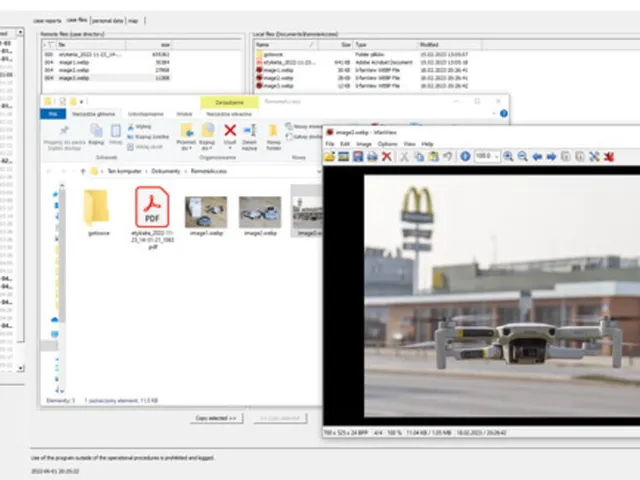Click Kopiuj ścieżkę in Explorer ribbon
This screenshot has height=480, width=640.
pyautogui.click(x=149, y=137)
